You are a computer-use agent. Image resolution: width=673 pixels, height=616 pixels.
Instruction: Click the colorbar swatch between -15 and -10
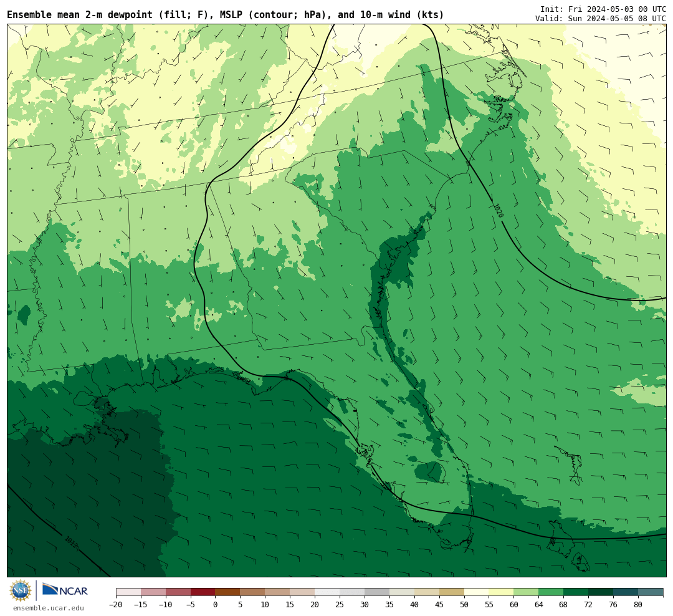click(153, 592)
